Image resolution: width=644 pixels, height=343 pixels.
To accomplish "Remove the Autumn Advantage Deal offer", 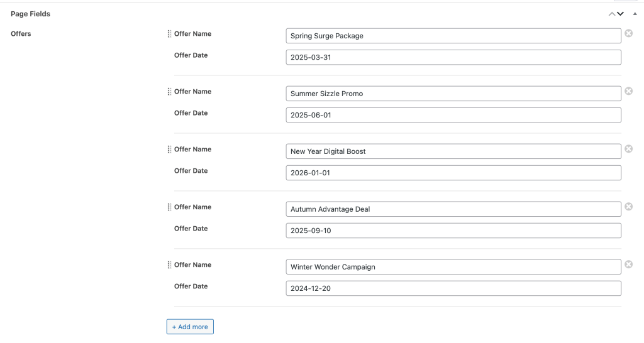I will coord(628,207).
